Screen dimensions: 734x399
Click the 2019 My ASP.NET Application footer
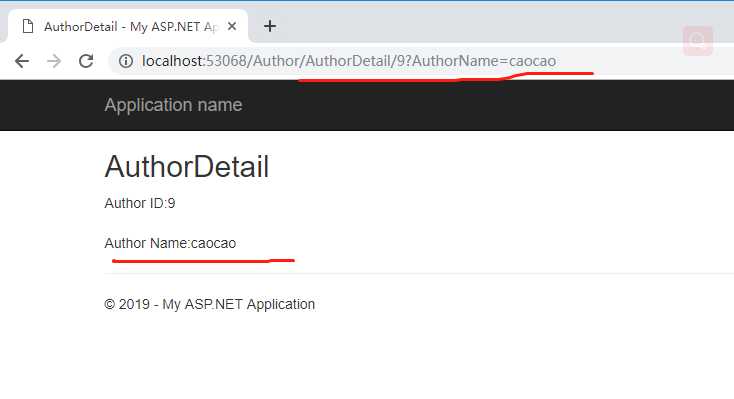pyautogui.click(x=209, y=304)
